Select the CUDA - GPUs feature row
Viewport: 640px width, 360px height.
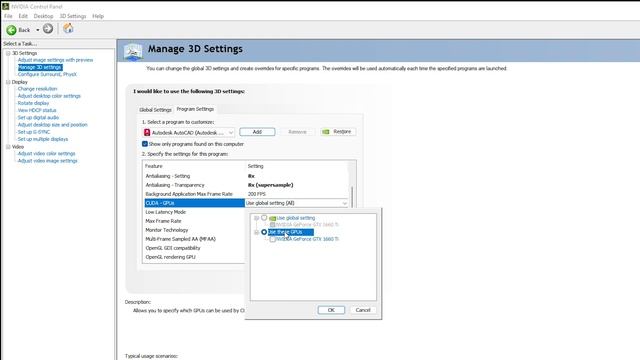click(x=194, y=203)
